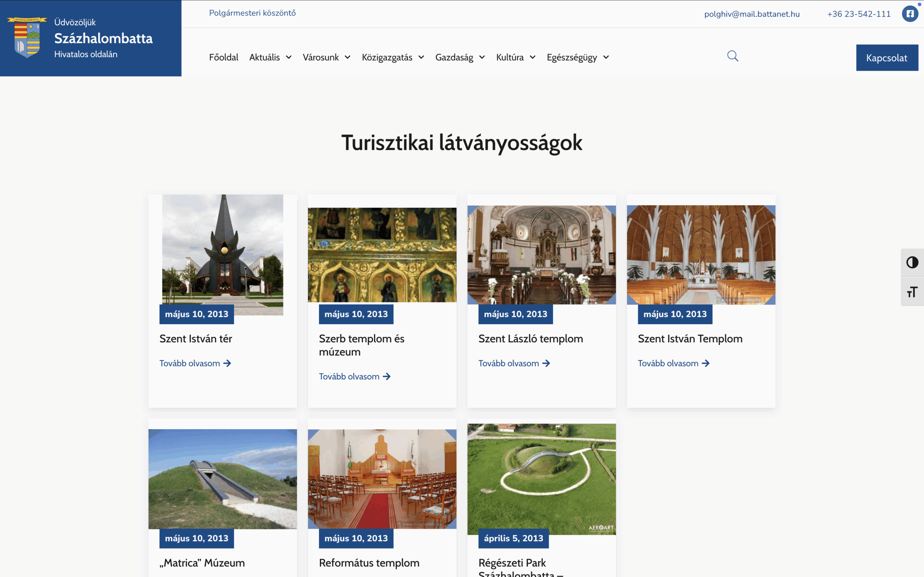
Task: Click the Kapcsolat button
Action: [x=886, y=58]
